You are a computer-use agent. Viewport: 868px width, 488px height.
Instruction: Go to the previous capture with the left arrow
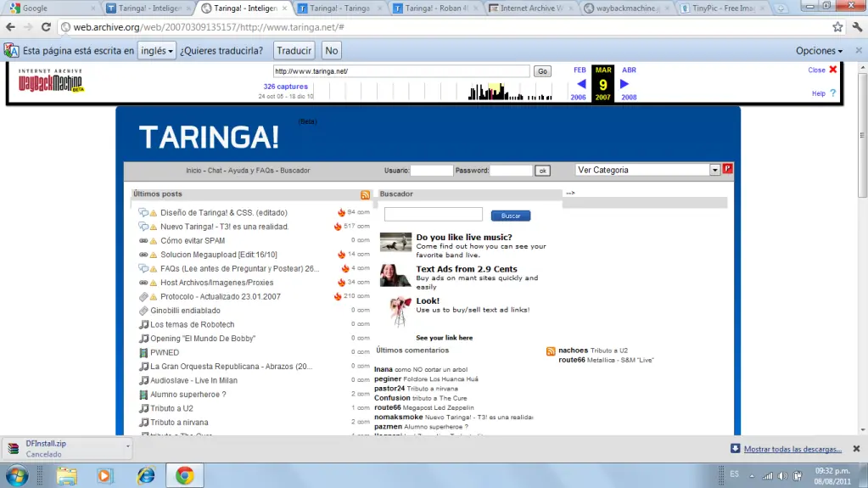(x=580, y=84)
